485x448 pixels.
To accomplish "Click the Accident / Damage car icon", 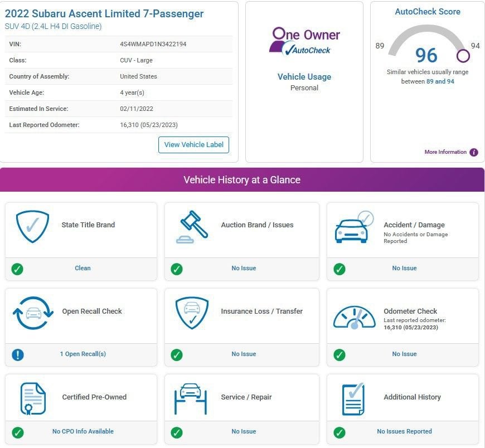I will pyautogui.click(x=355, y=227).
